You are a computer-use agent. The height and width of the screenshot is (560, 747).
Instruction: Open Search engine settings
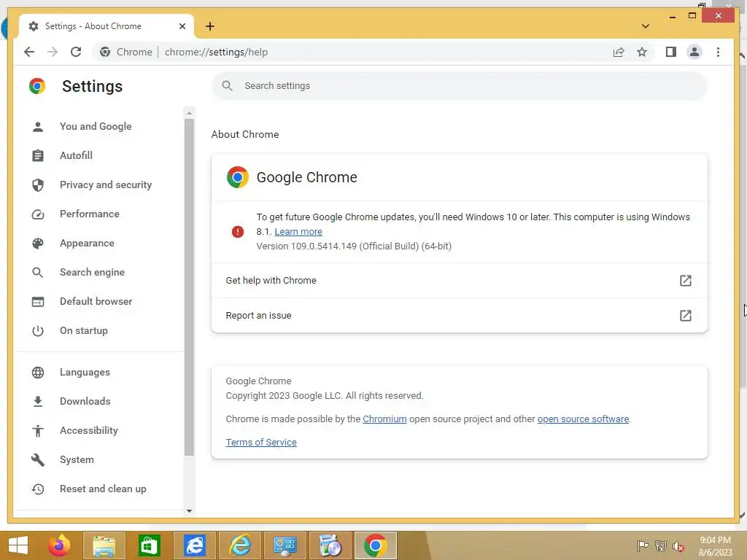click(x=93, y=273)
